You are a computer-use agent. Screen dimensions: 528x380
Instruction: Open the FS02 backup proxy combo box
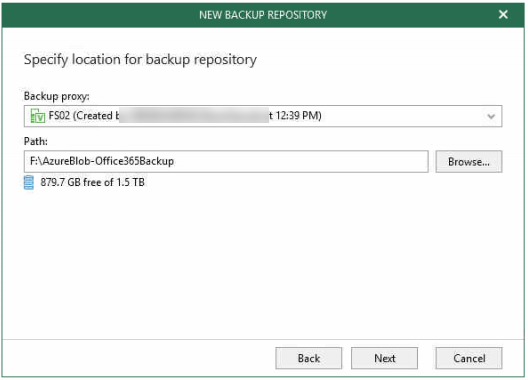(x=263, y=116)
